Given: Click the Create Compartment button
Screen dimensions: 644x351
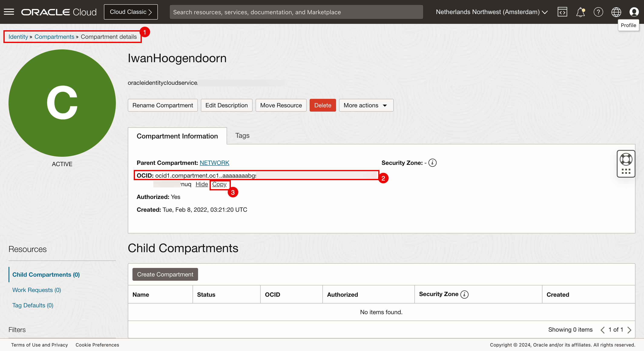Looking at the screenshot, I should click(165, 274).
